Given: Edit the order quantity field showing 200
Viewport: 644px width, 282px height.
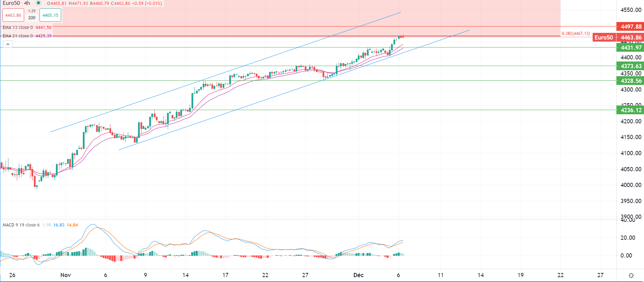Looking at the screenshot, I should tap(32, 18).
